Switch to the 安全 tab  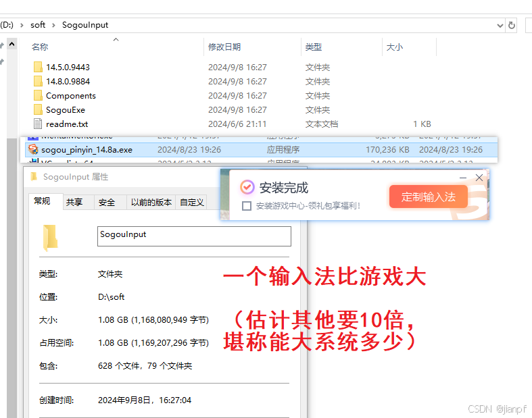point(110,203)
